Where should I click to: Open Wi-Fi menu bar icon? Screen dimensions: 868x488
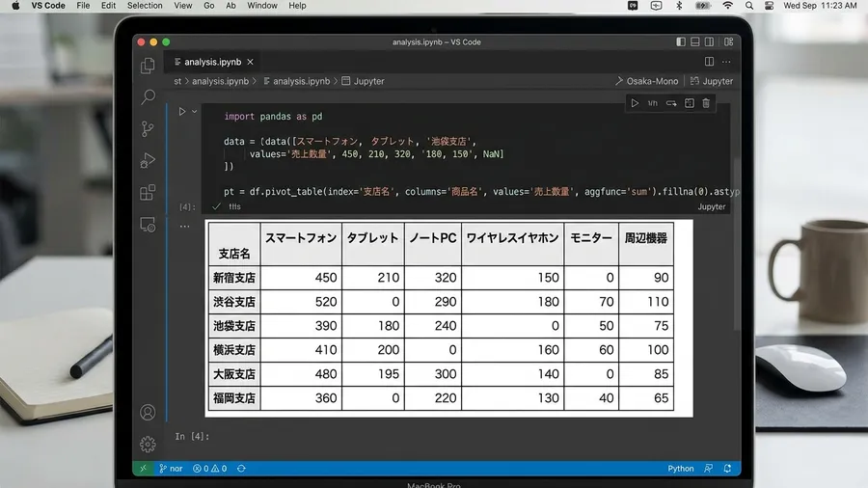727,6
